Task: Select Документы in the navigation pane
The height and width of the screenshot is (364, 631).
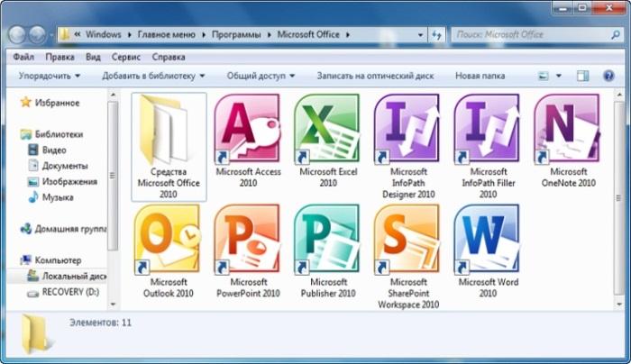Action: click(x=64, y=166)
